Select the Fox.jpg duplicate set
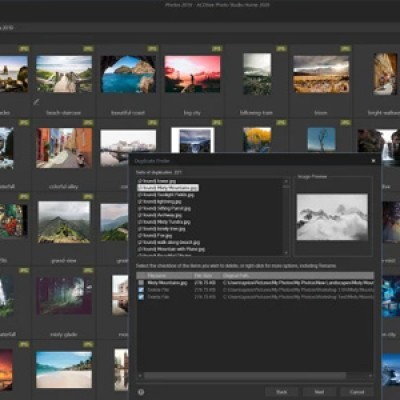Image resolution: width=400 pixels, height=400 pixels. point(155,236)
